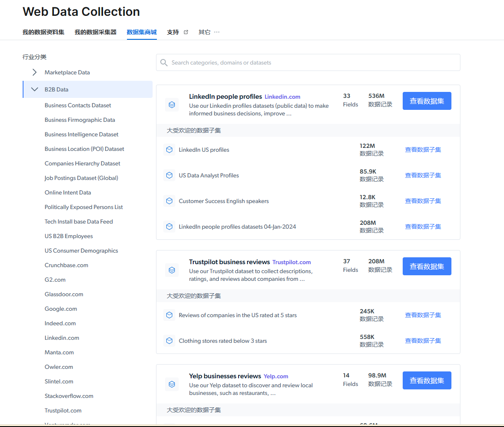504x427 pixels.
Task: Open the 支持 tab
Action: coord(173,32)
